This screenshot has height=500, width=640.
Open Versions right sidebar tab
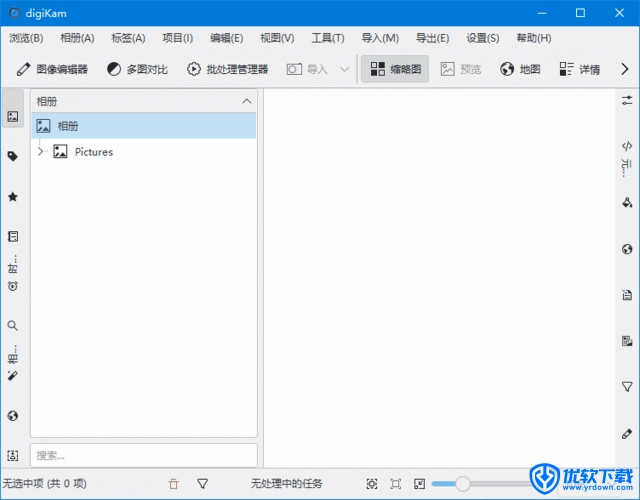(x=627, y=340)
